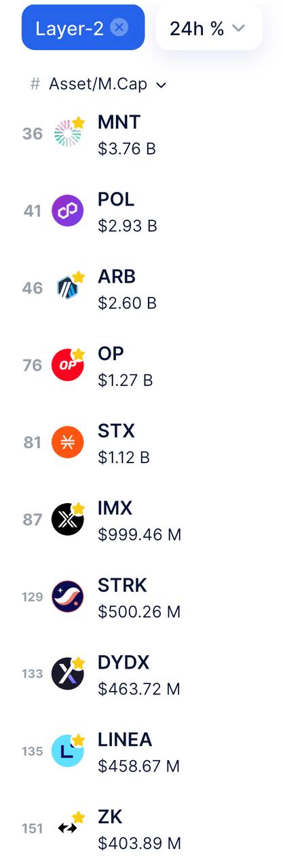Screen dimensions: 285x868
Task: Click the ARB Arbitrum logo icon
Action: [x=68, y=288]
